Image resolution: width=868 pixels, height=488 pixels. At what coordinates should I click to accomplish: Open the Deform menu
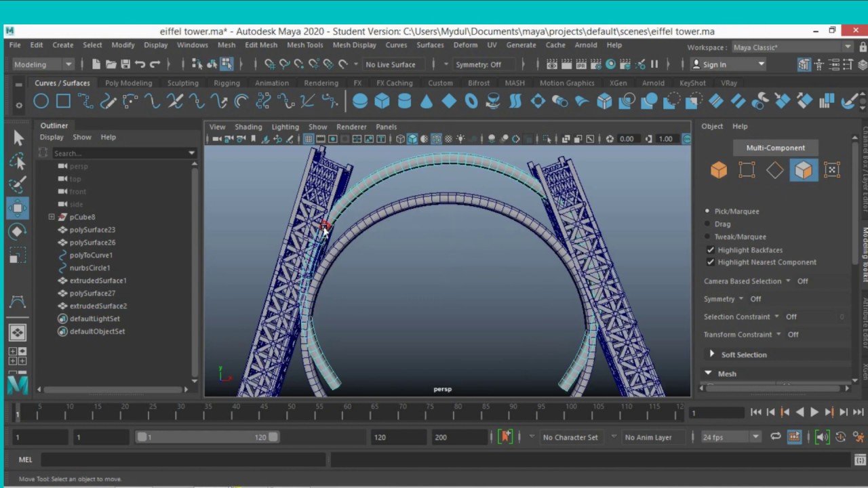click(x=465, y=45)
